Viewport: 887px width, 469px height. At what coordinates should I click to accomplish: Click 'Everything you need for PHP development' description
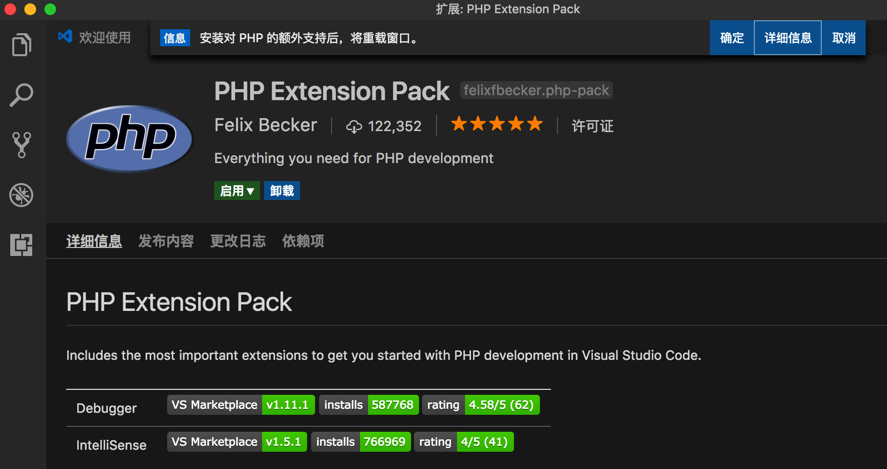pyautogui.click(x=354, y=158)
